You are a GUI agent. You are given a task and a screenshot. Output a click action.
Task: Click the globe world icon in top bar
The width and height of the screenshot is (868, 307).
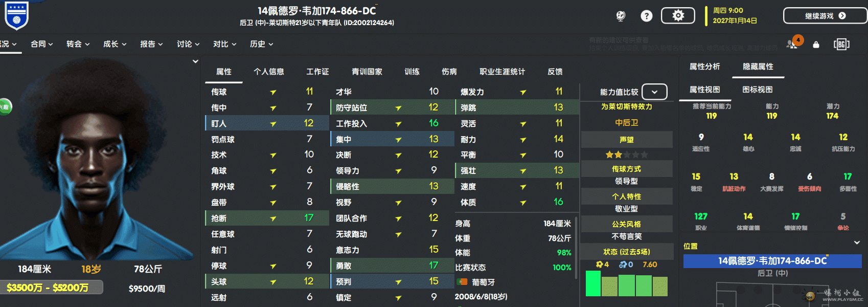pyautogui.click(x=621, y=16)
